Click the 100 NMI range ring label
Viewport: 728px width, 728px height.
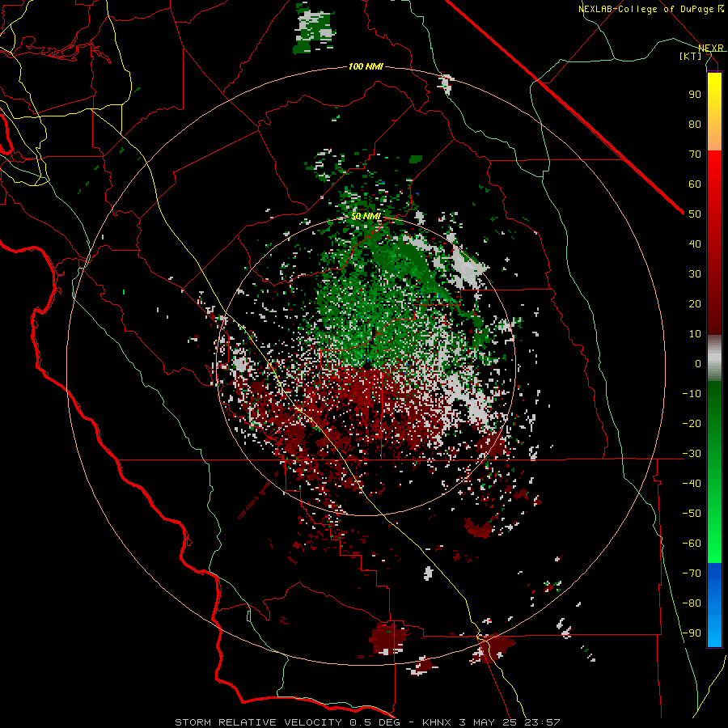[366, 67]
